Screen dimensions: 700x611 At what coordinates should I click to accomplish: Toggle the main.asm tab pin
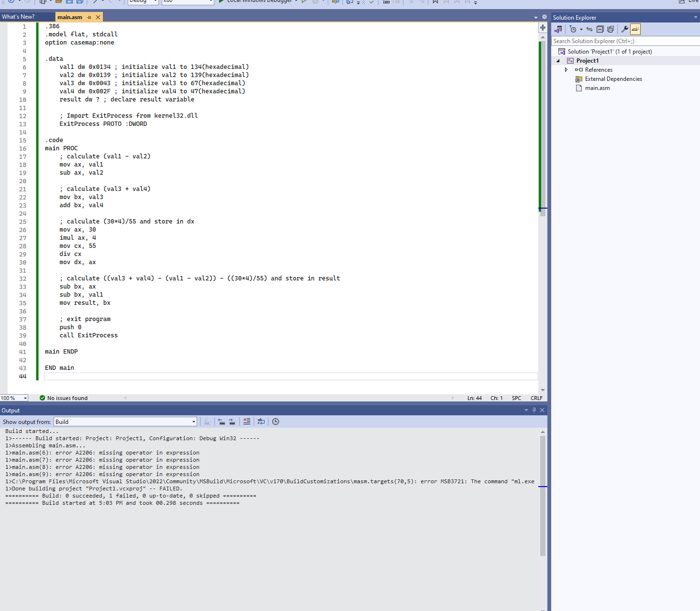click(89, 16)
